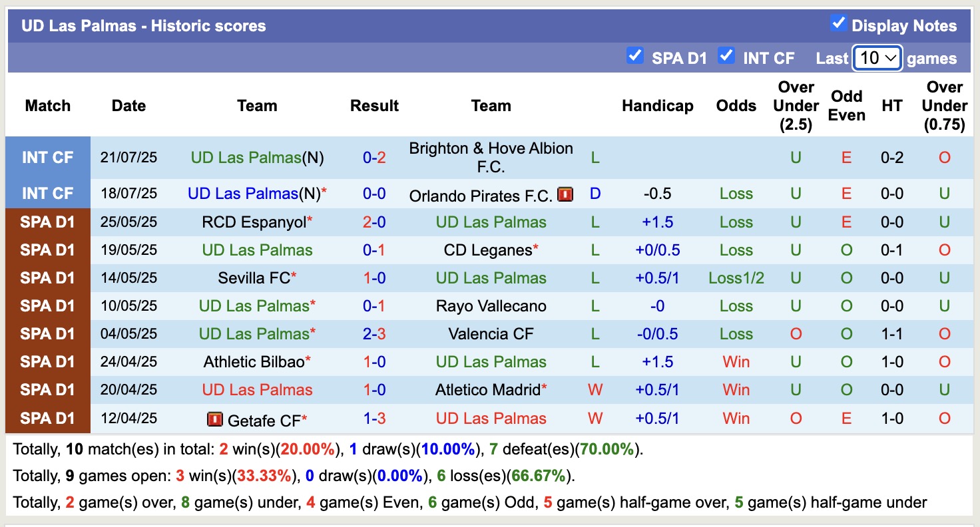Toggle the Display Notes checkbox
This screenshot has width=980, height=527.
click(838, 24)
